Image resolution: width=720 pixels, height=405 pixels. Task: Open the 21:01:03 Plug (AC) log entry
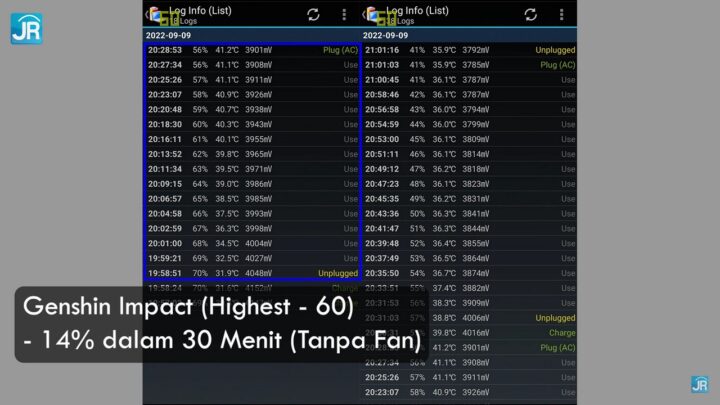(x=469, y=65)
